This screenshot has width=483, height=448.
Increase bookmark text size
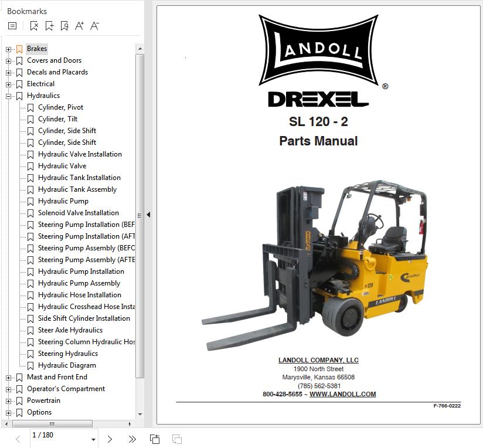point(80,26)
